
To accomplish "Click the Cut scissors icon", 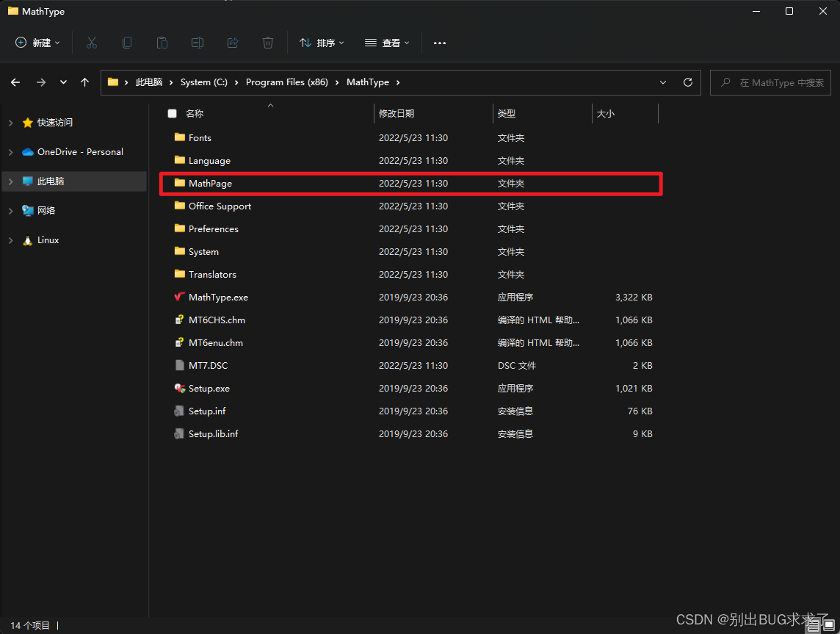I will point(92,43).
